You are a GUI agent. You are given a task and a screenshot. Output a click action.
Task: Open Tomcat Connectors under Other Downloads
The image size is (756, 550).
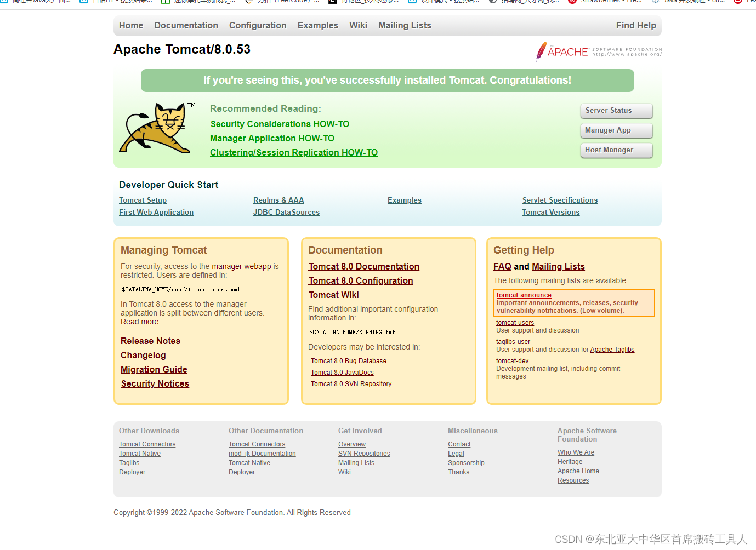147,444
